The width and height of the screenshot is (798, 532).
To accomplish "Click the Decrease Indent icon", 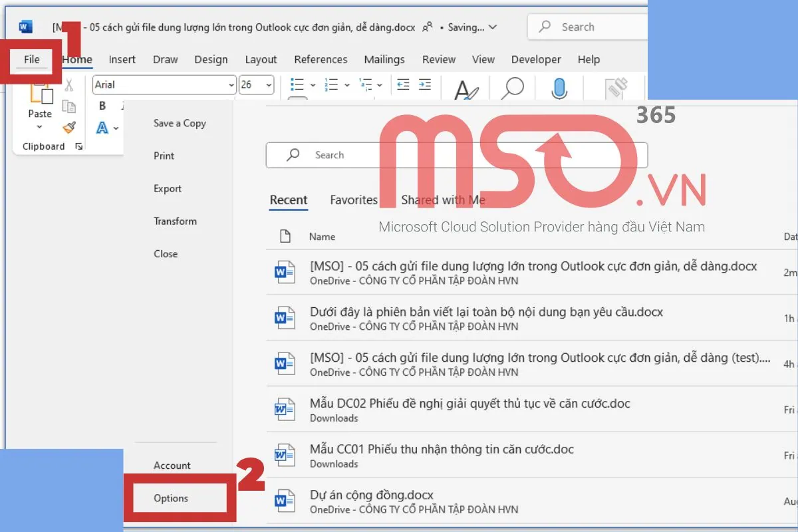I will 402,84.
